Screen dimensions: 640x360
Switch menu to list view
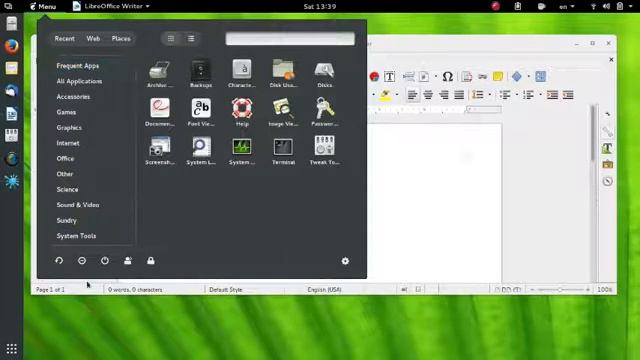point(191,39)
